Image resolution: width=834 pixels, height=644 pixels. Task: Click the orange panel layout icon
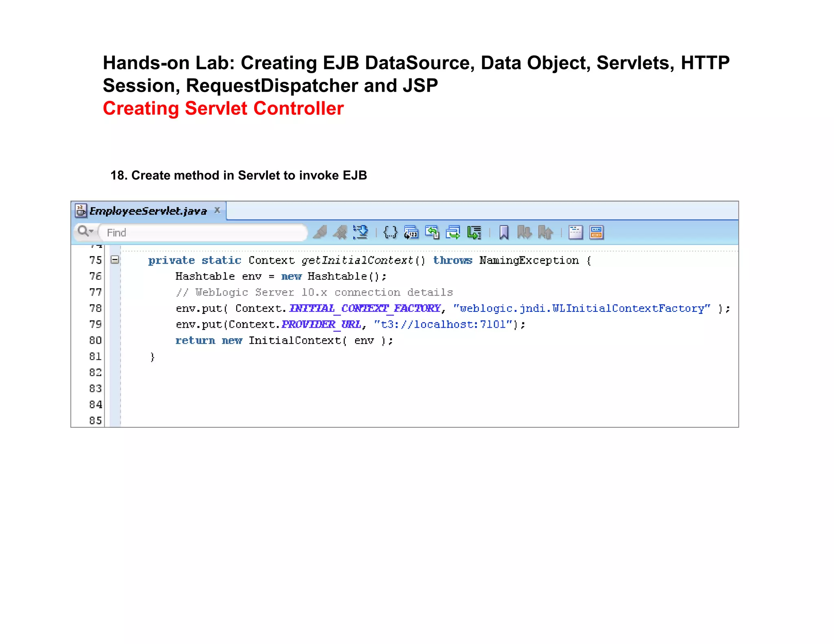click(597, 232)
